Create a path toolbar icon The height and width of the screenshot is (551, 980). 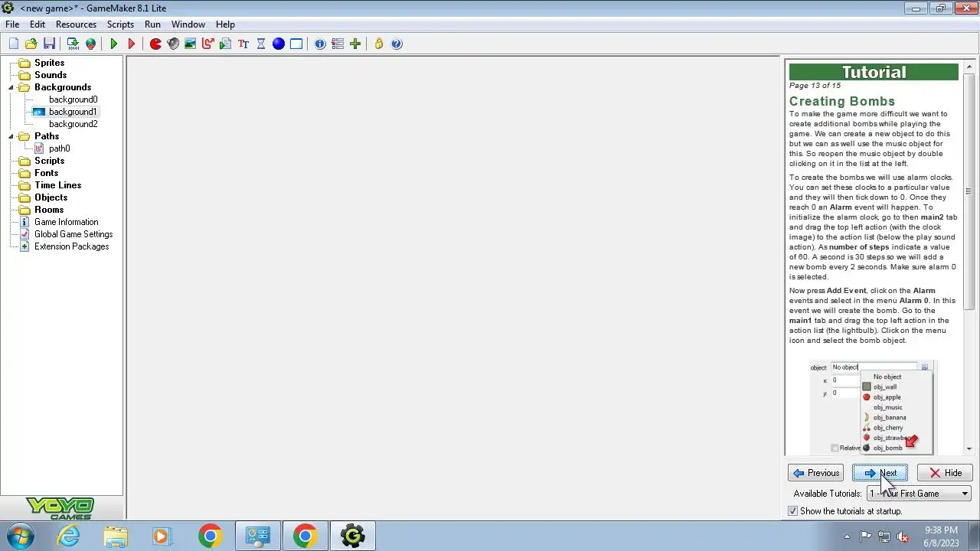(207, 44)
